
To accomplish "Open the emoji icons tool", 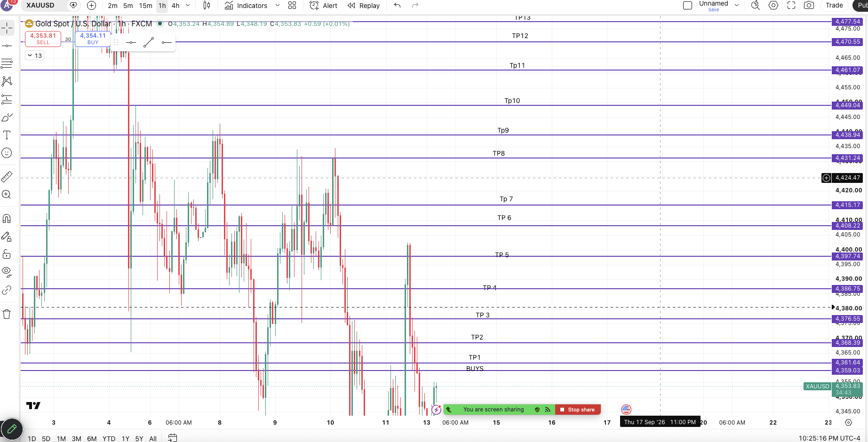I will (7, 153).
